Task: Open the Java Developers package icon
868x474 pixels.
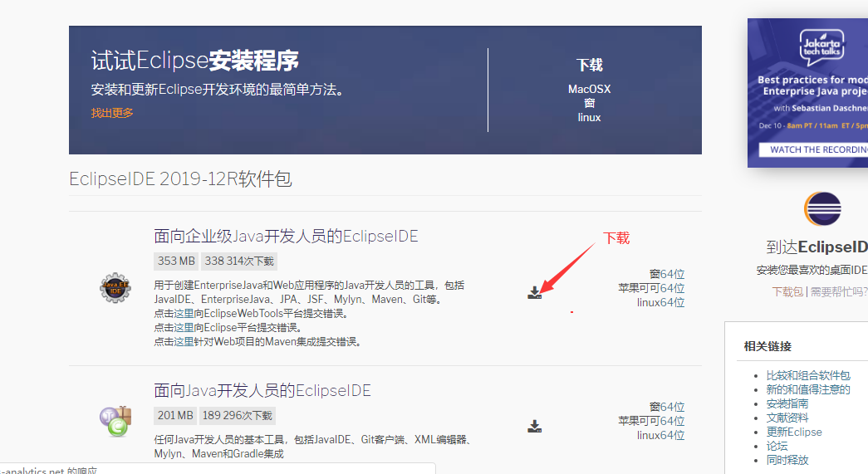Action: point(115,421)
